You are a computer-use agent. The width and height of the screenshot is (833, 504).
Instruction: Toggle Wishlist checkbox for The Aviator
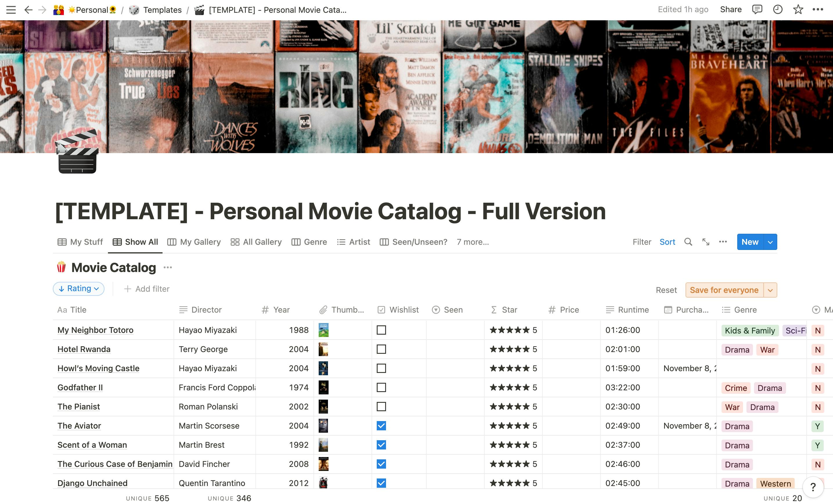pos(381,425)
